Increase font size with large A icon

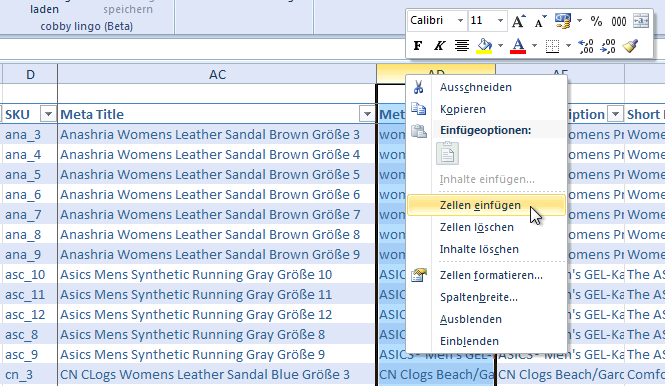[x=518, y=21]
